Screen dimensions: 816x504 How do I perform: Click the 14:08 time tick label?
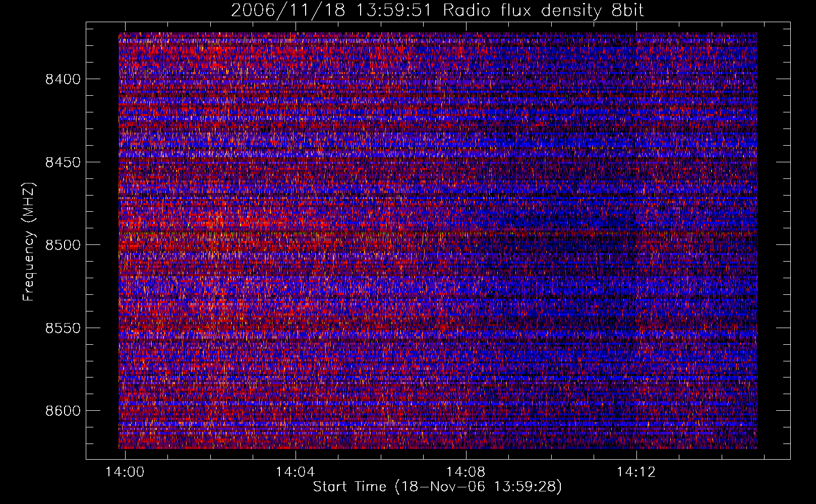466,472
